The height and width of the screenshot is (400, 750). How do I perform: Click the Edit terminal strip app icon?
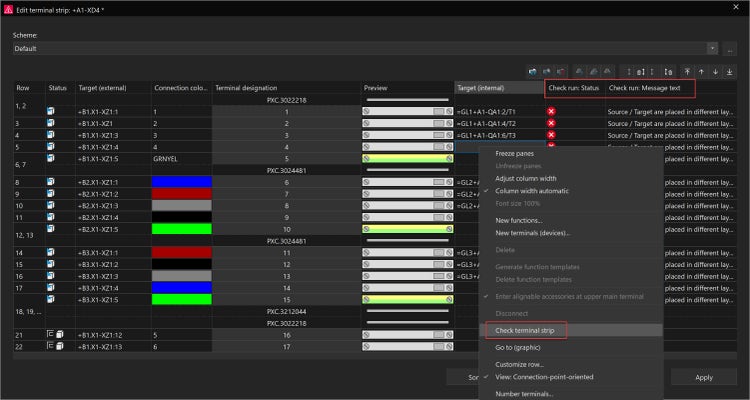[9, 8]
